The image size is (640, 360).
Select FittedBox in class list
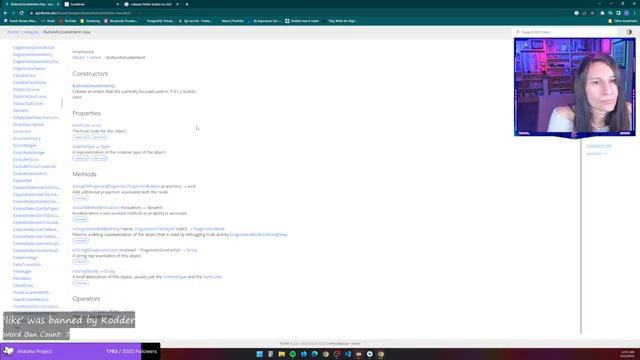[x=22, y=278]
